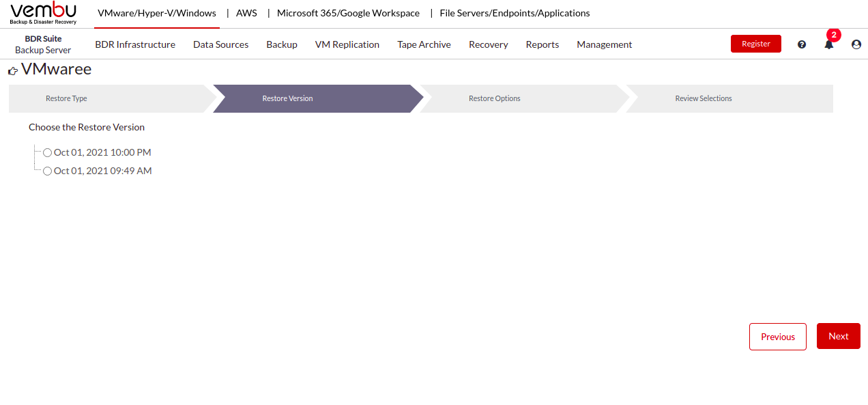868x405 pixels.
Task: Click the Next button
Action: tap(839, 336)
